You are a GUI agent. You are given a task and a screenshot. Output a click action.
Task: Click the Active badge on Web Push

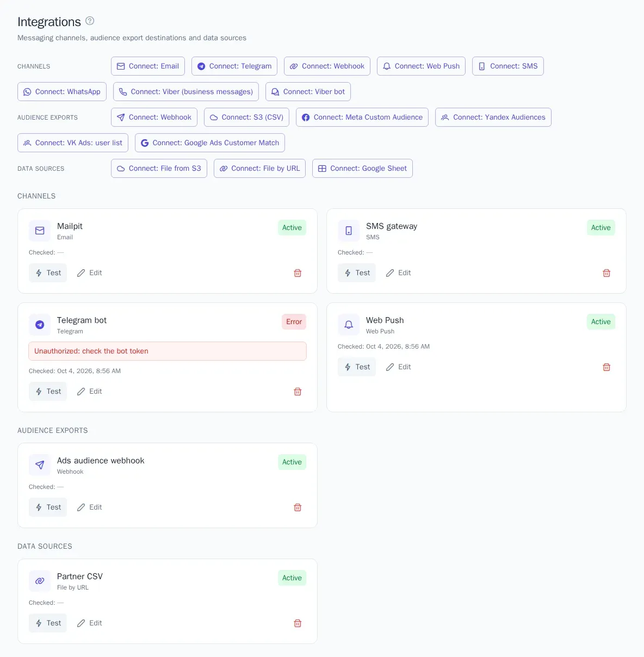[x=601, y=322]
